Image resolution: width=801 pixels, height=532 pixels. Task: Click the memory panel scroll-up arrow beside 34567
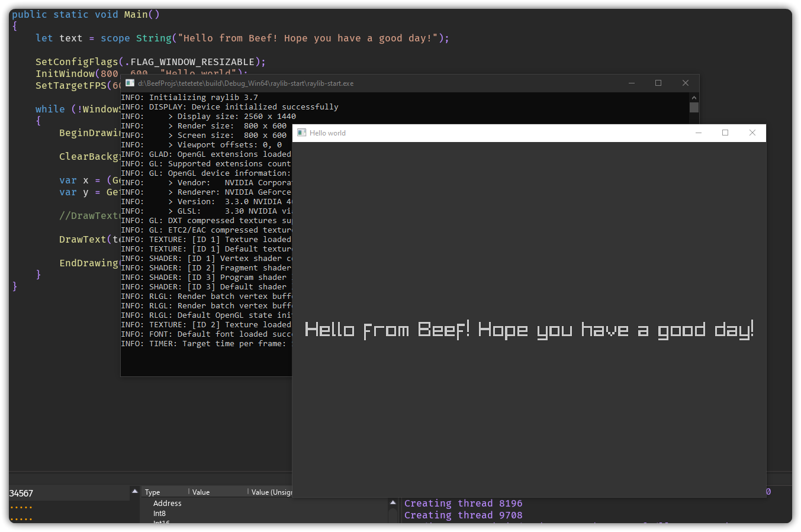[x=135, y=492]
